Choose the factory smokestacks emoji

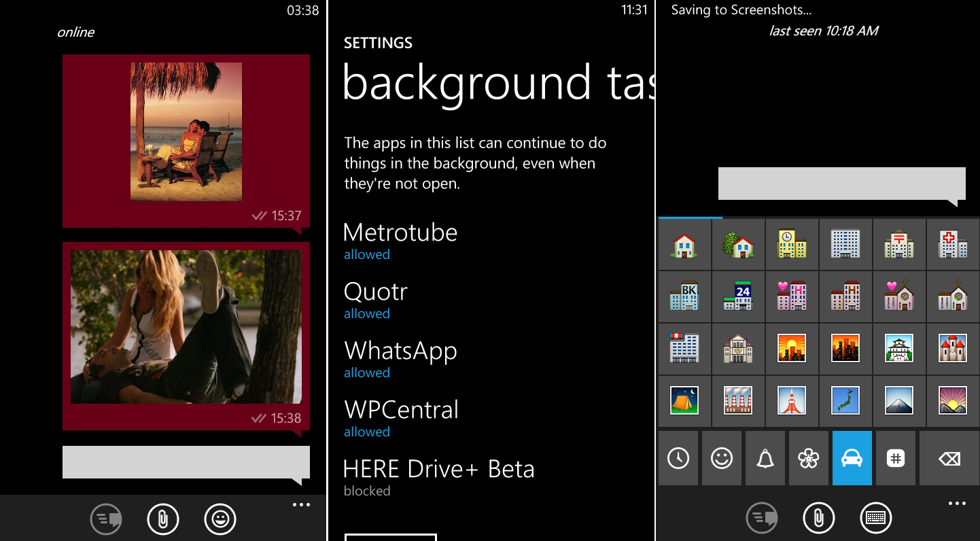point(738,401)
